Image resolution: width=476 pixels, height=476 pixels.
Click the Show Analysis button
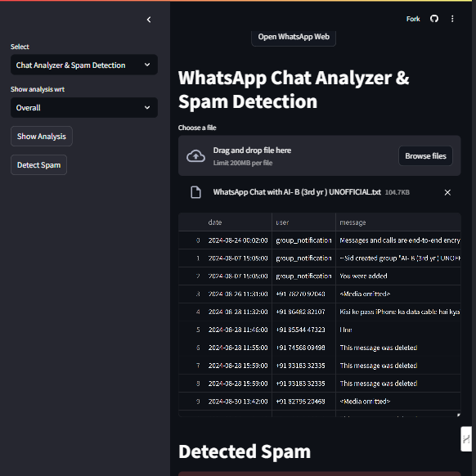[42, 137]
